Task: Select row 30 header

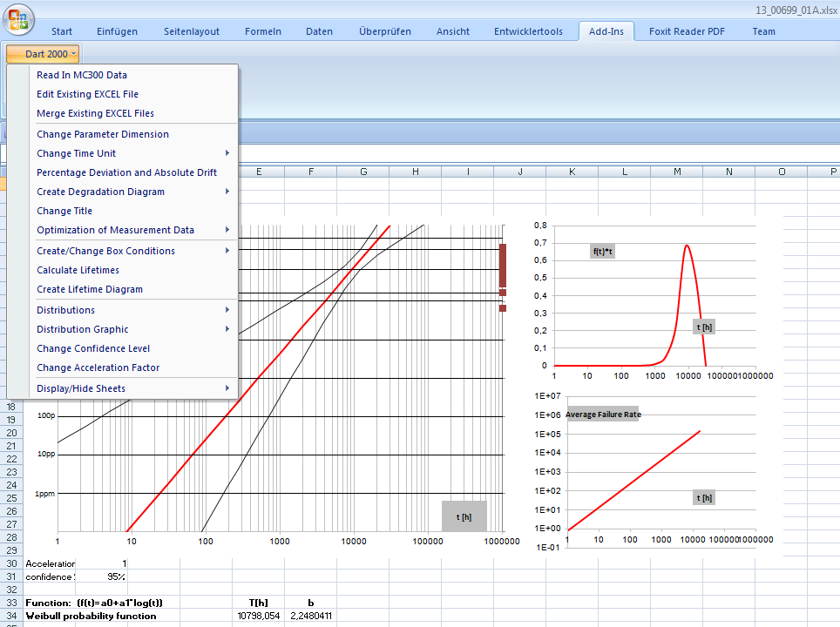Action: tap(11, 563)
